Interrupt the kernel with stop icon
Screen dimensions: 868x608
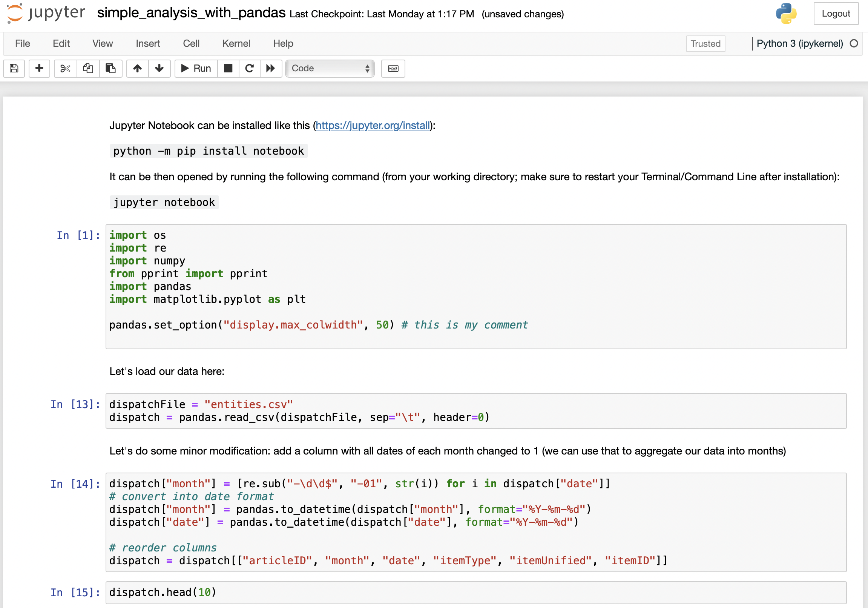[228, 68]
